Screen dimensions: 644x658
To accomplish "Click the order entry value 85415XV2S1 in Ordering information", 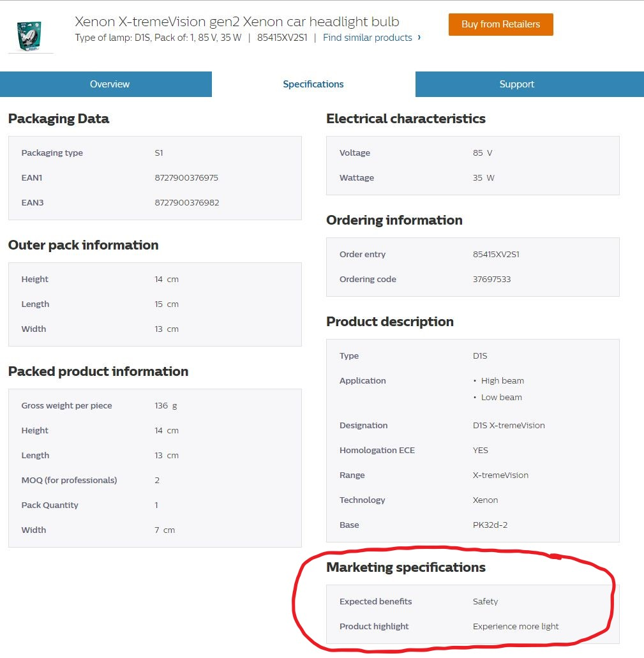I will click(496, 254).
